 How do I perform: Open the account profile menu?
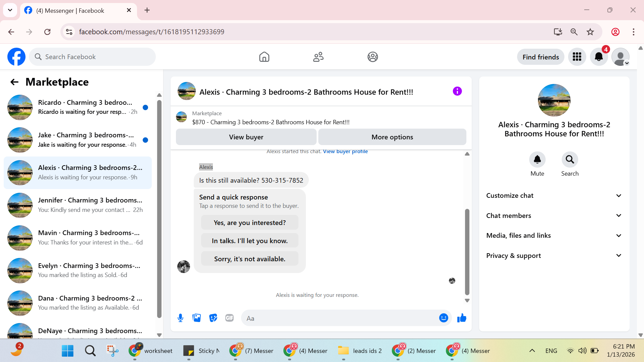point(620,57)
